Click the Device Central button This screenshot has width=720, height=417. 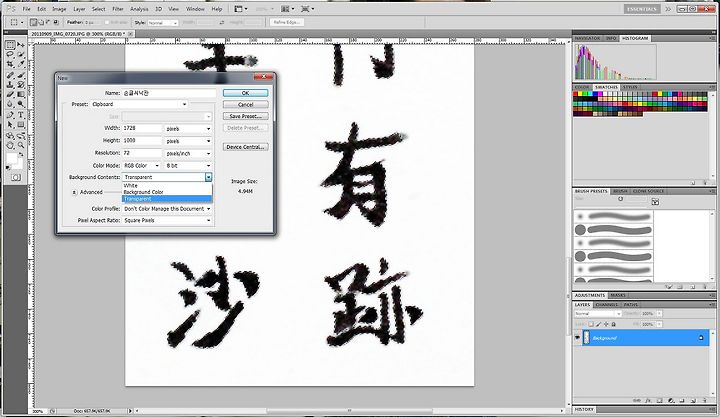(x=246, y=147)
